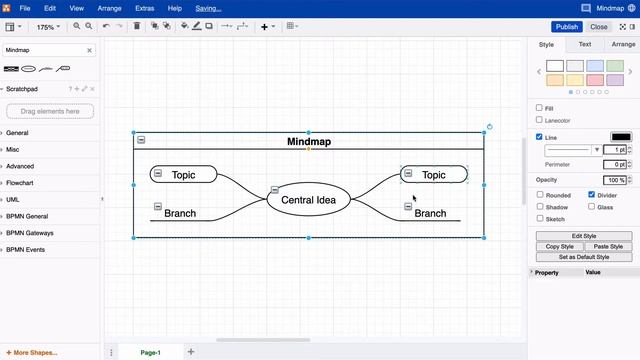Viewport: 640px width, 360px height.
Task: Select the first Mindmap container shape thumbnail
Action: coord(11,69)
